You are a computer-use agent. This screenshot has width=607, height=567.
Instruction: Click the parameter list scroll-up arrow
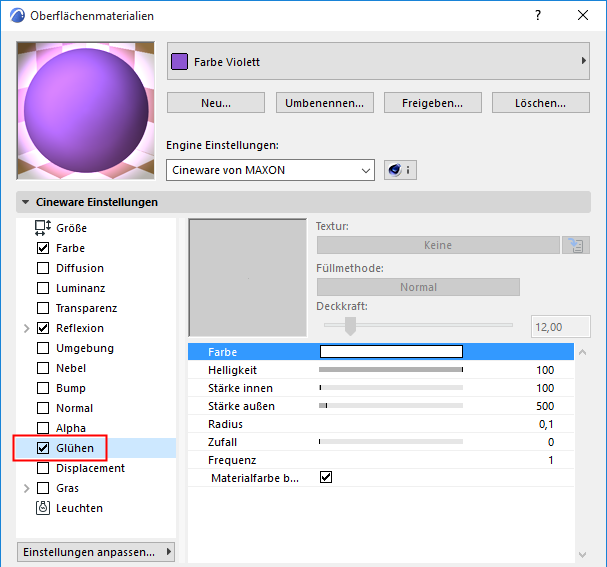(582, 352)
